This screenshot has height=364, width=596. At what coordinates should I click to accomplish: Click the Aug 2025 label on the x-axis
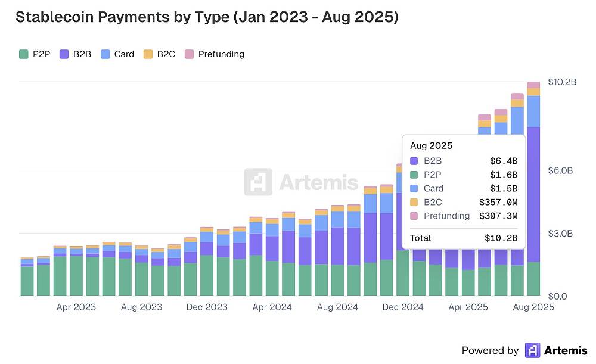pyautogui.click(x=534, y=307)
